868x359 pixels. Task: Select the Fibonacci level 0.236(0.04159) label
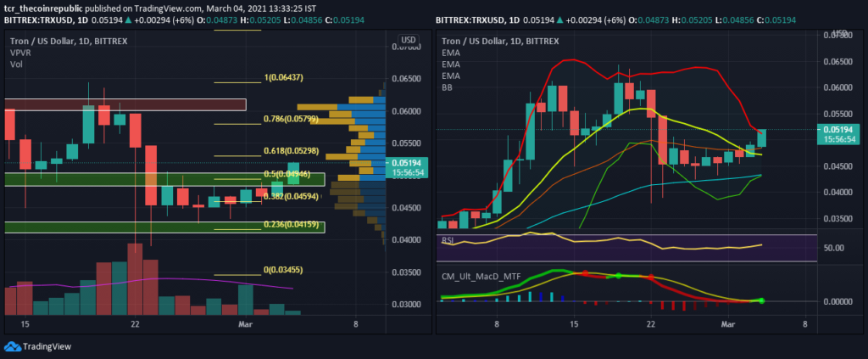tap(290, 224)
